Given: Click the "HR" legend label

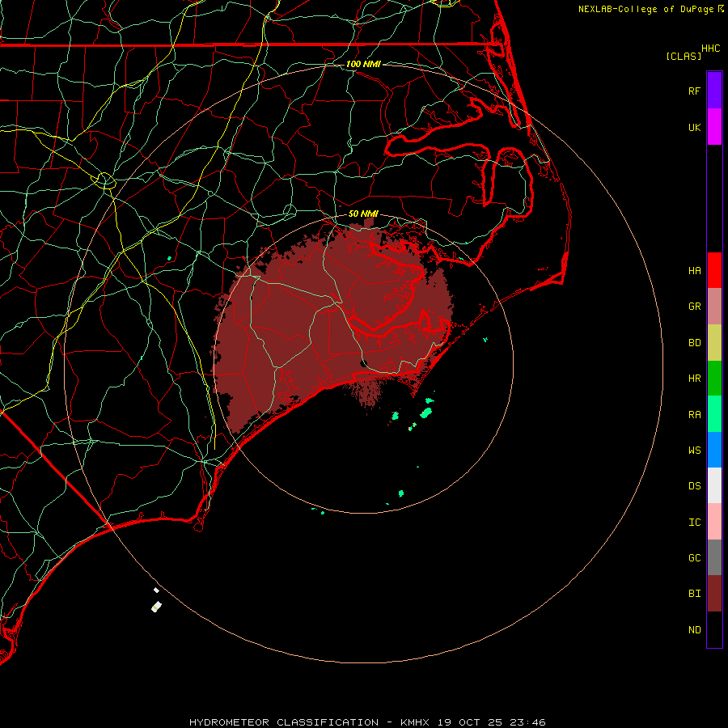Looking at the screenshot, I should click(694, 379).
